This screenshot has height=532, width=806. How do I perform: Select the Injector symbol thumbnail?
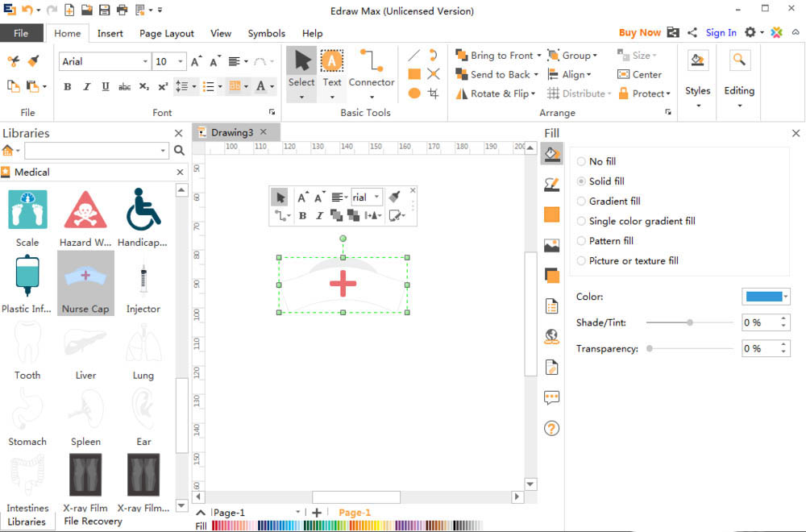tap(143, 282)
